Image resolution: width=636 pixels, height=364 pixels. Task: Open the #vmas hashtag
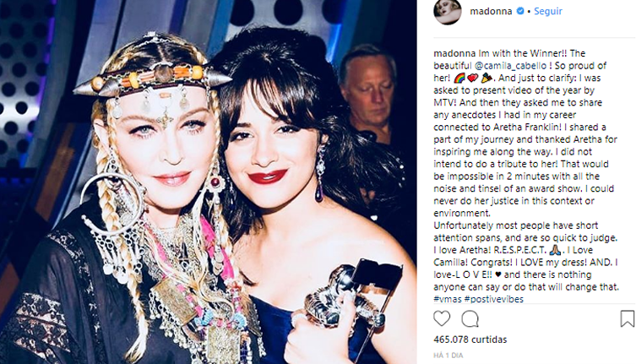point(448,299)
